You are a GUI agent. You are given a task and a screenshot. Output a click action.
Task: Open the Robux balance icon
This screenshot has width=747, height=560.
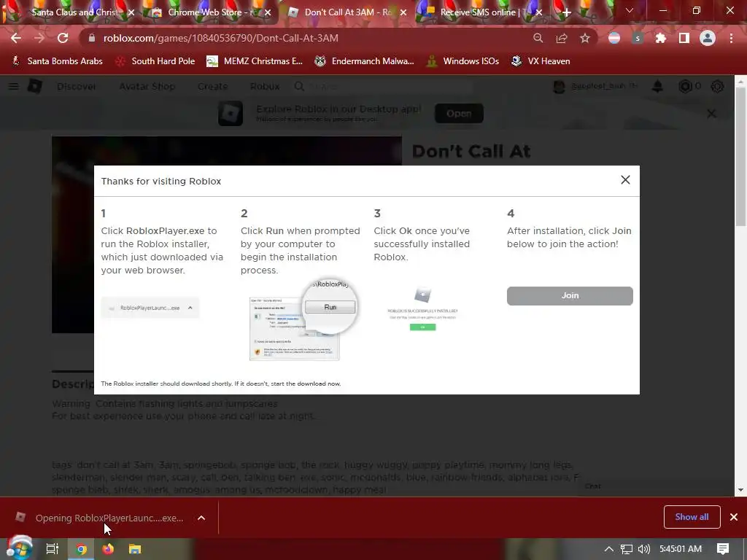(685, 86)
